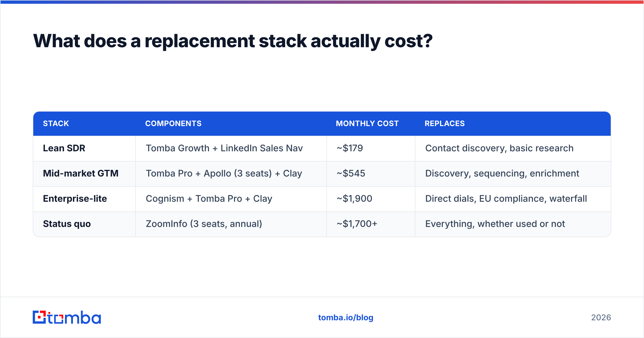
Task: Select the COMPONENTS column header
Action: pos(173,123)
